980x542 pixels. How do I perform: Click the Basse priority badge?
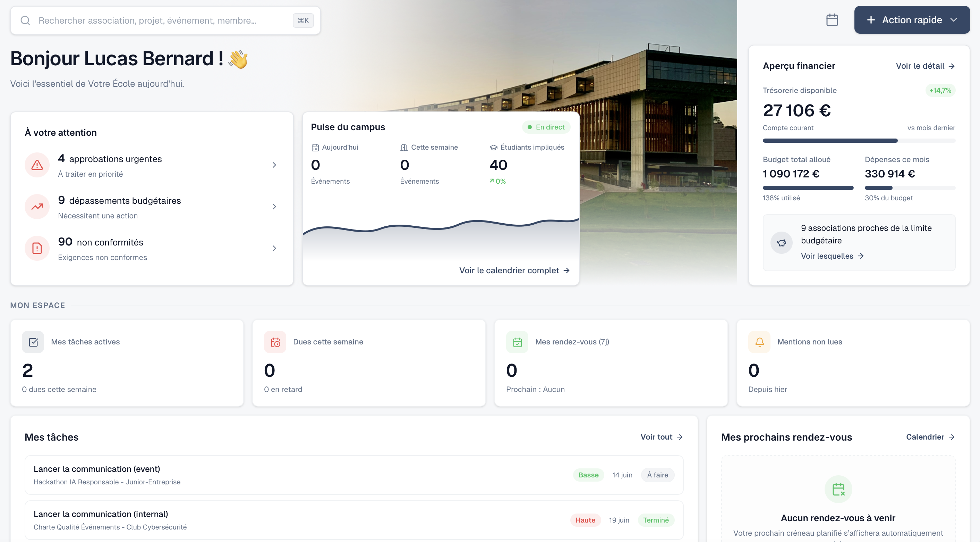pyautogui.click(x=588, y=475)
